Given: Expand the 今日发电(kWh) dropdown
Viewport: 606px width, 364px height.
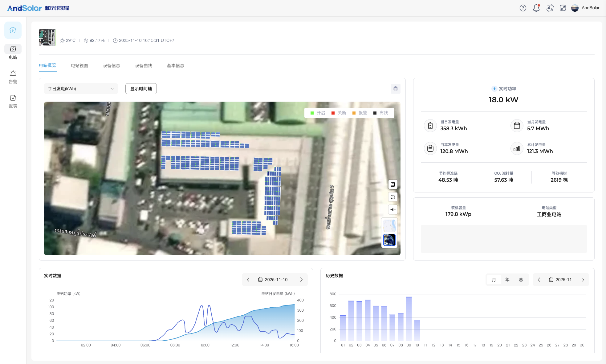Looking at the screenshot, I should click(x=81, y=89).
